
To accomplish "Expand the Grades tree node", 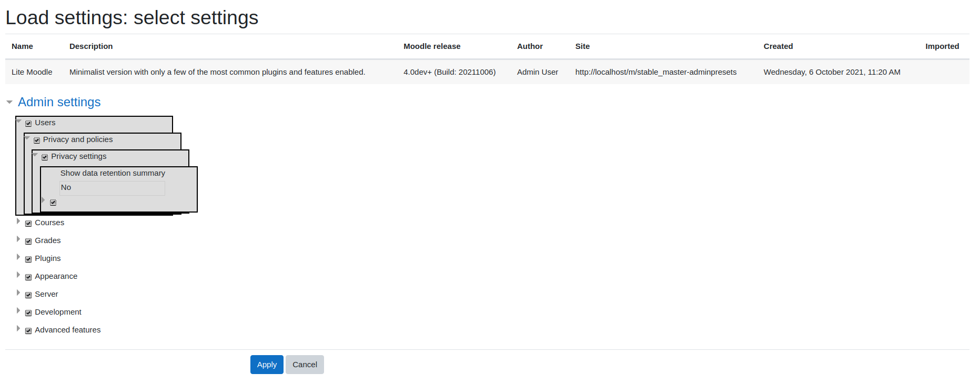I will 18,239.
